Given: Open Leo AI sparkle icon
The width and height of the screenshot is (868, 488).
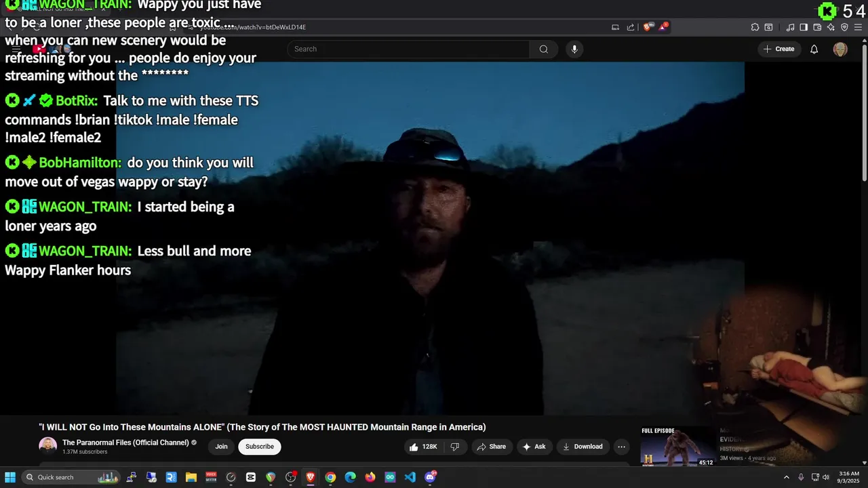Looking at the screenshot, I should [831, 27].
